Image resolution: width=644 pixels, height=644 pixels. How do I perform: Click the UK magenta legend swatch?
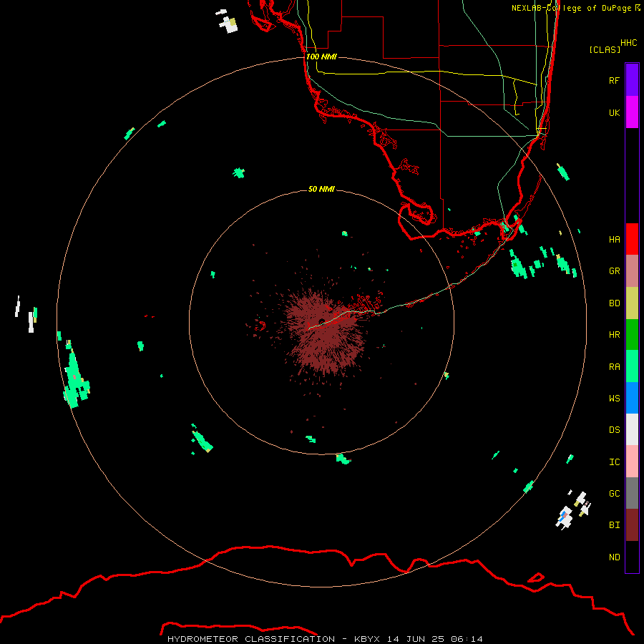coord(632,112)
